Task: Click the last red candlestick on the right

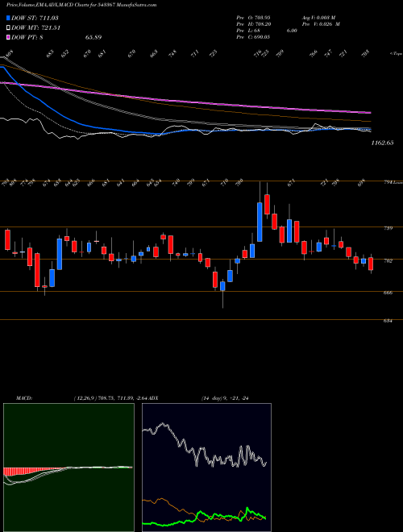Action: pos(371,264)
